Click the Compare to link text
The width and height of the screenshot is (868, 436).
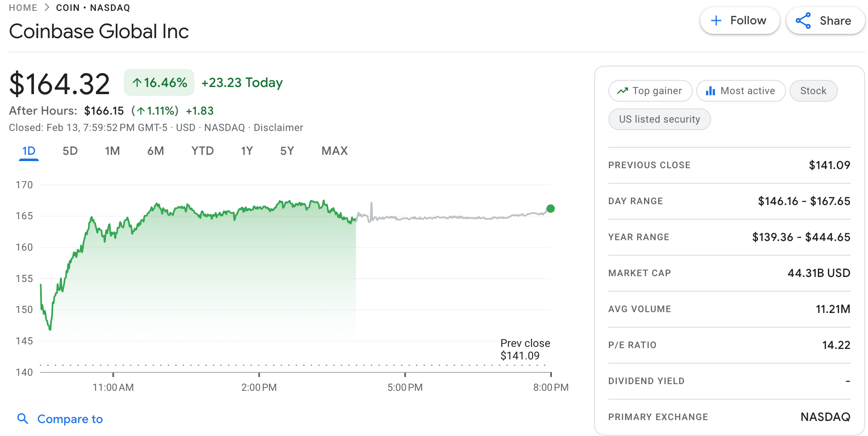pyautogui.click(x=70, y=419)
